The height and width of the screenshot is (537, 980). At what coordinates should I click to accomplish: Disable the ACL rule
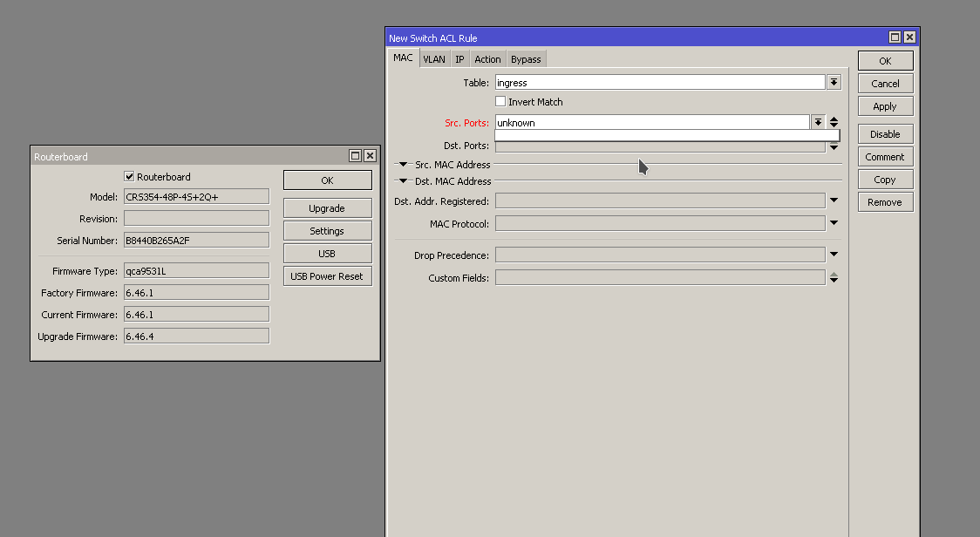click(x=886, y=133)
